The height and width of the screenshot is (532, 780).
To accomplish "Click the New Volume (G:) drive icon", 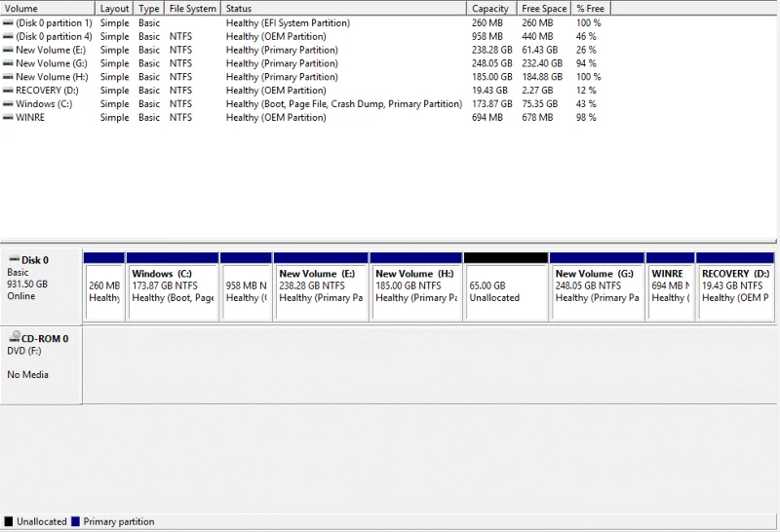I will 8,63.
